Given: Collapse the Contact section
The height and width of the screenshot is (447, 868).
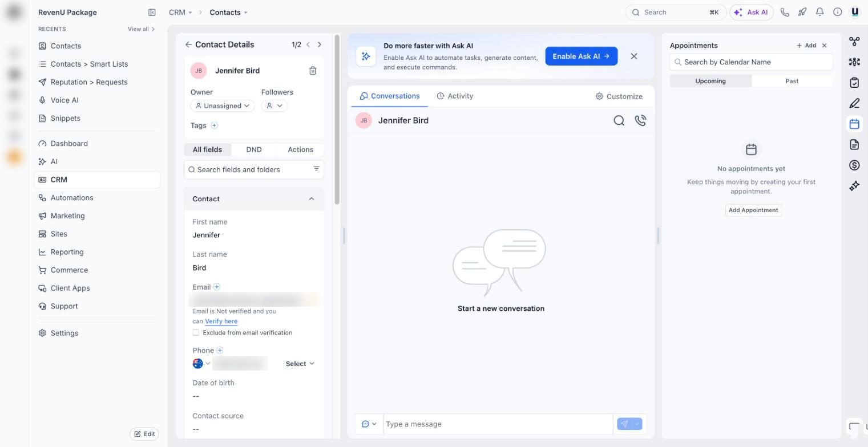Looking at the screenshot, I should point(311,199).
